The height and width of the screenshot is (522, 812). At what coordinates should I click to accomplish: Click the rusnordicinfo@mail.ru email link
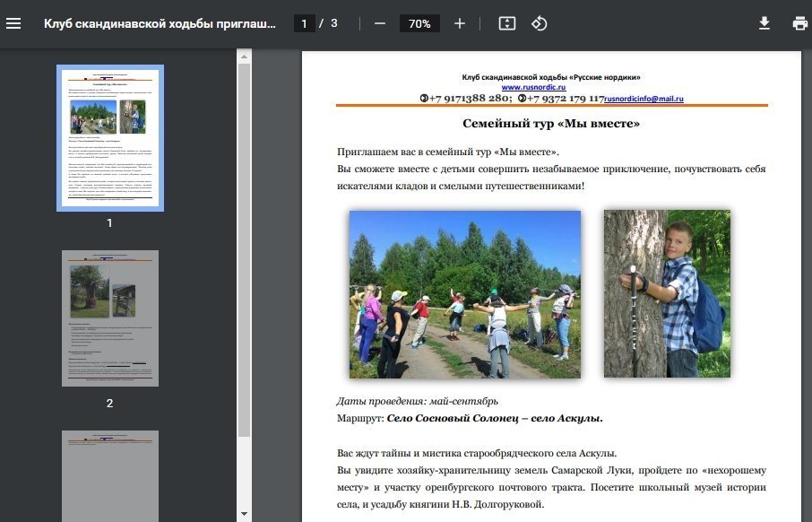pos(644,98)
